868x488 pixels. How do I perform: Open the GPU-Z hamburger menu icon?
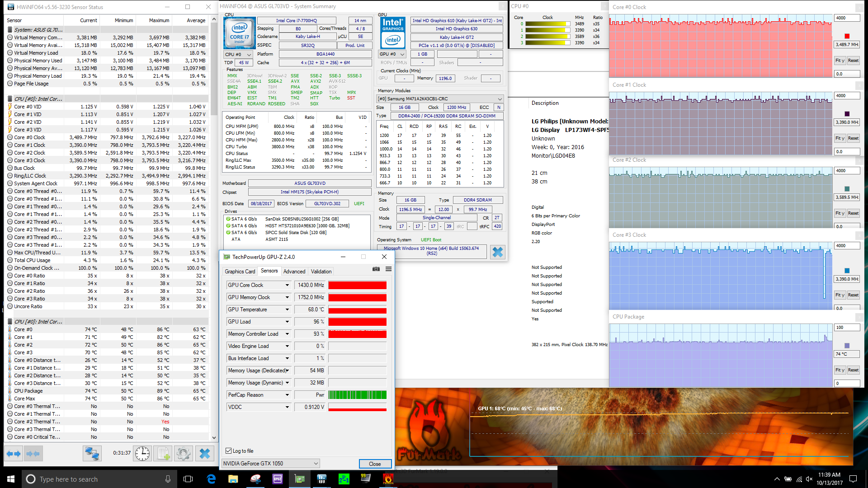388,269
